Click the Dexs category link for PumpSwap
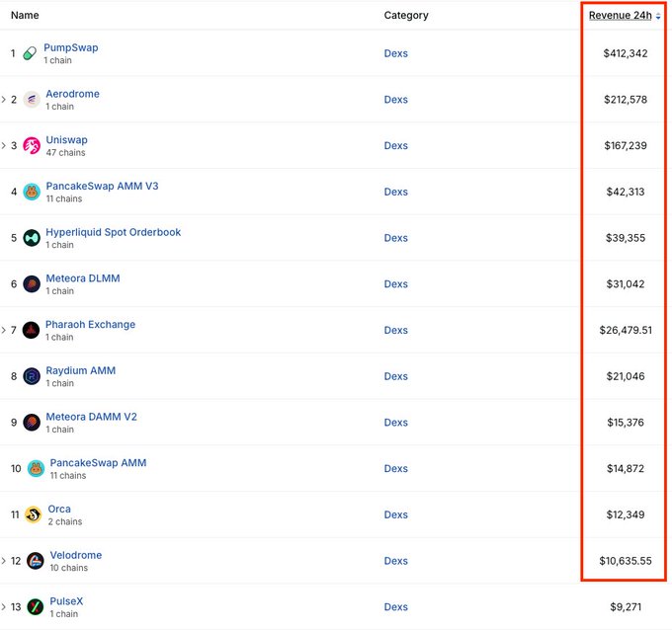This screenshot has width=672, height=630. [395, 53]
